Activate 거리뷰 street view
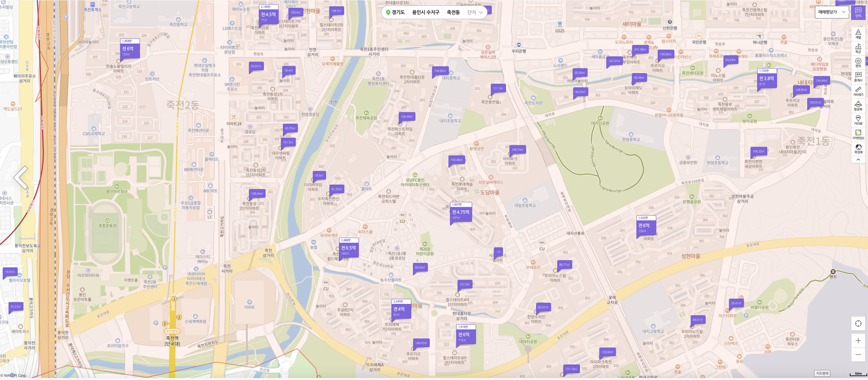Screen dimensions: 868x380 point(858,120)
